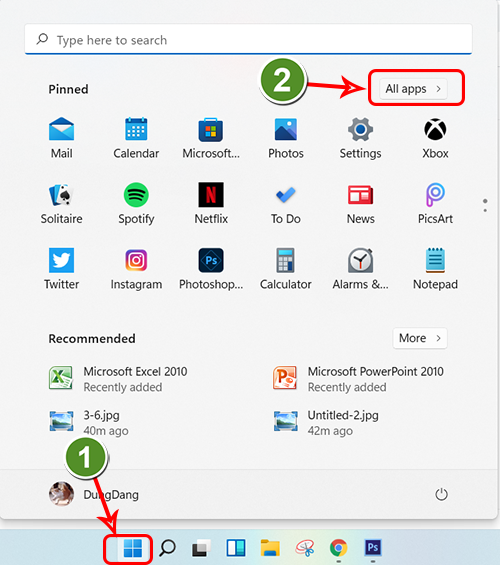Open the Alarms & Clock app

click(360, 268)
